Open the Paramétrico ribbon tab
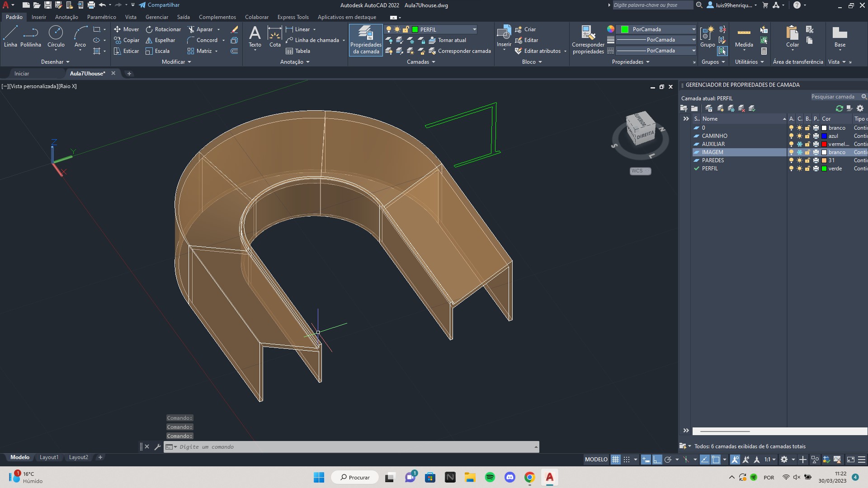868x488 pixels. (x=101, y=17)
